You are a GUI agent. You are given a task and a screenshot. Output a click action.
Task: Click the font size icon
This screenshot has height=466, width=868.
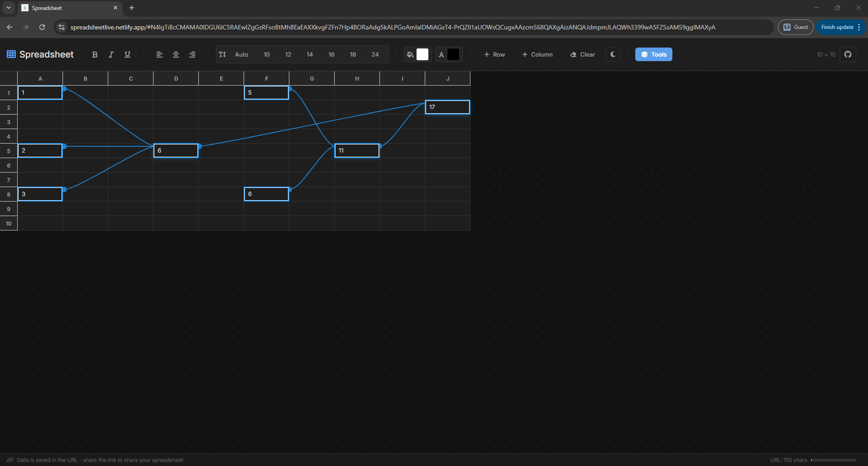[x=222, y=54]
